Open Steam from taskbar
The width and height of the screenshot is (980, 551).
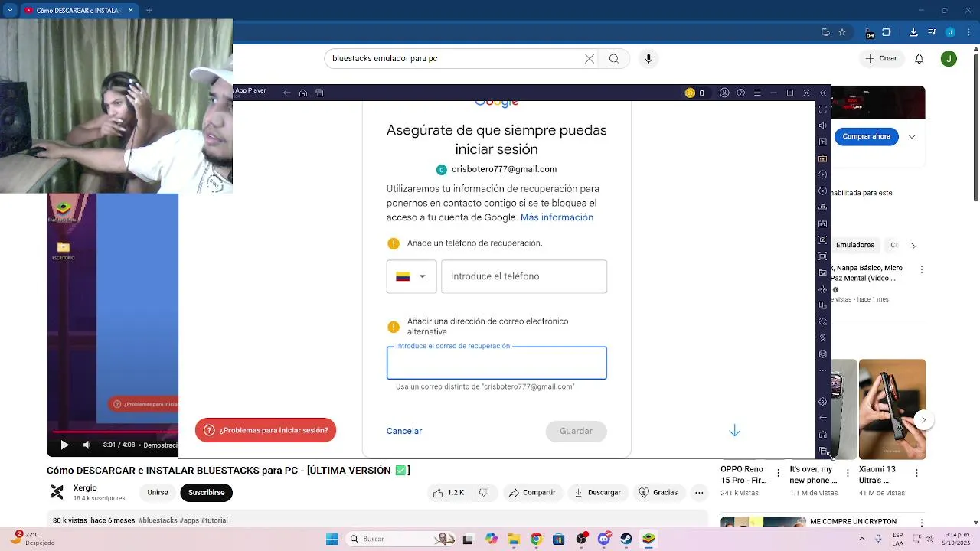(x=626, y=539)
